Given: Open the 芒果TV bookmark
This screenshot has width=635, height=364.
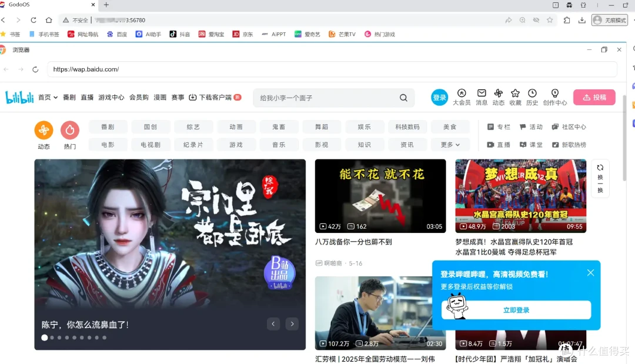Looking at the screenshot, I should pos(342,35).
